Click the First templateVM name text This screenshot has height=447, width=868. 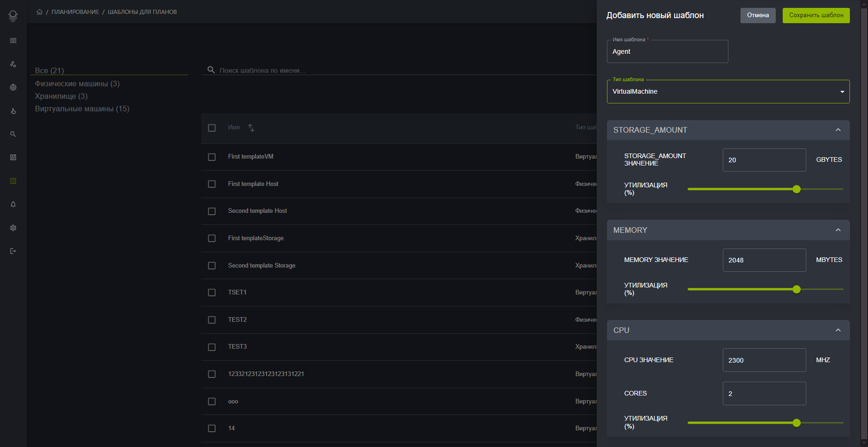pos(251,157)
